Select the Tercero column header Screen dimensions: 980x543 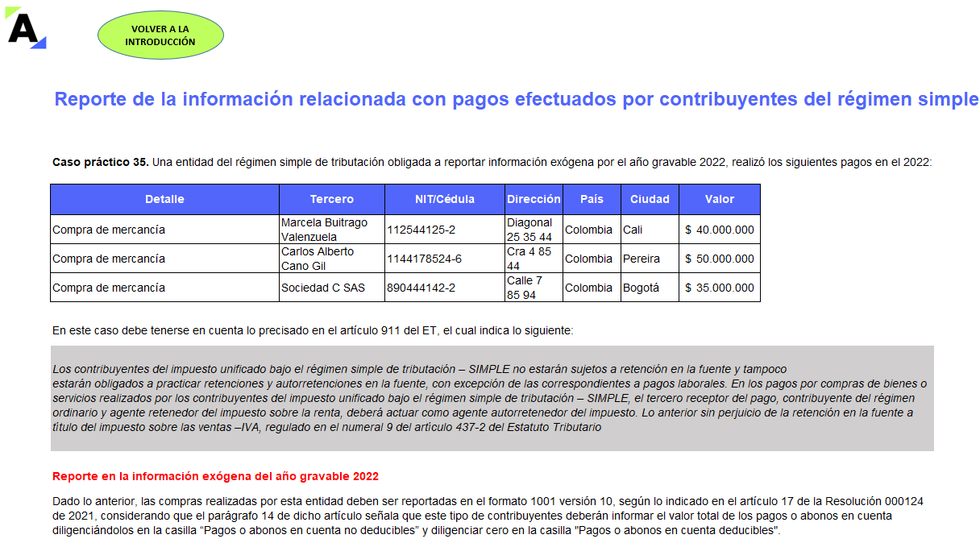(332, 199)
